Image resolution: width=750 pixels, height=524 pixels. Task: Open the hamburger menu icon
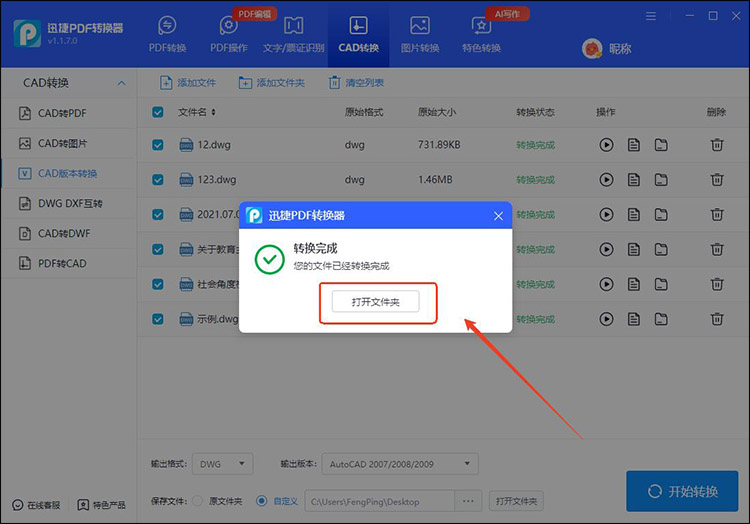point(651,16)
